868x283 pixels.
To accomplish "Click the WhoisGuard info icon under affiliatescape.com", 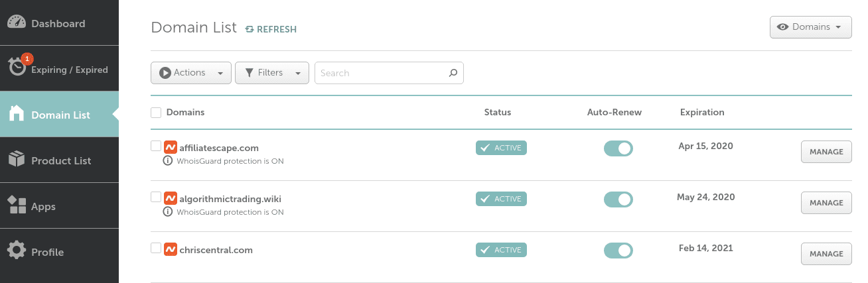I will point(169,161).
